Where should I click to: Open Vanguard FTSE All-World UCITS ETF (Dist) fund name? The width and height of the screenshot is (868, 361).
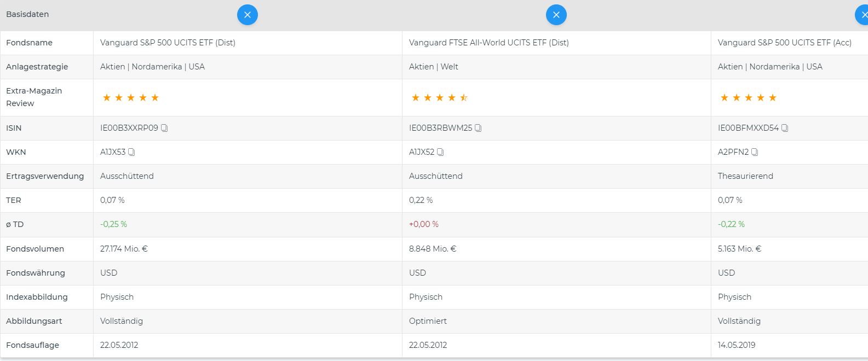(489, 43)
